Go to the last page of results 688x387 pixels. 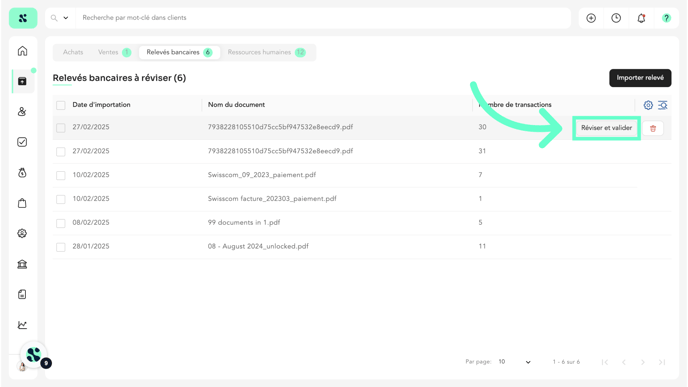[x=662, y=362]
